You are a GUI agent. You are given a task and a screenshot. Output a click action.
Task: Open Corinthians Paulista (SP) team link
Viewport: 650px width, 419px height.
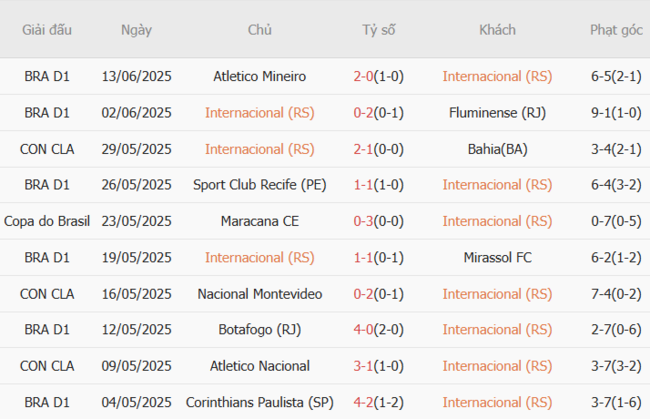(x=260, y=402)
